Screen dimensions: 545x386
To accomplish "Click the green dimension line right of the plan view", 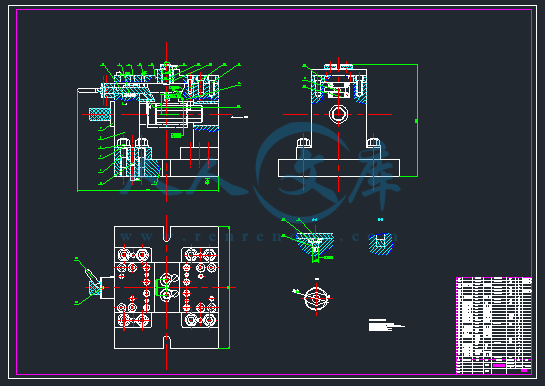I will tap(229, 287).
